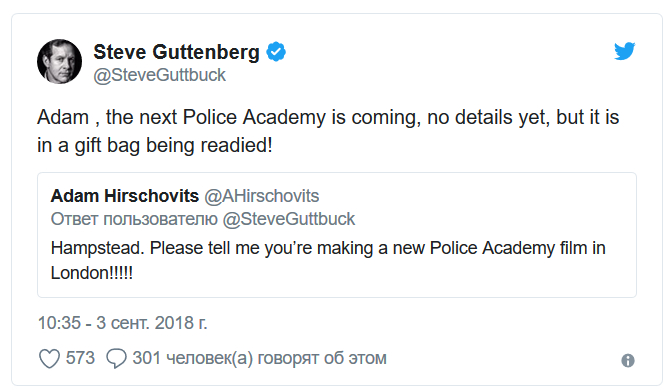Click the @AHirschovits handle

click(262, 196)
